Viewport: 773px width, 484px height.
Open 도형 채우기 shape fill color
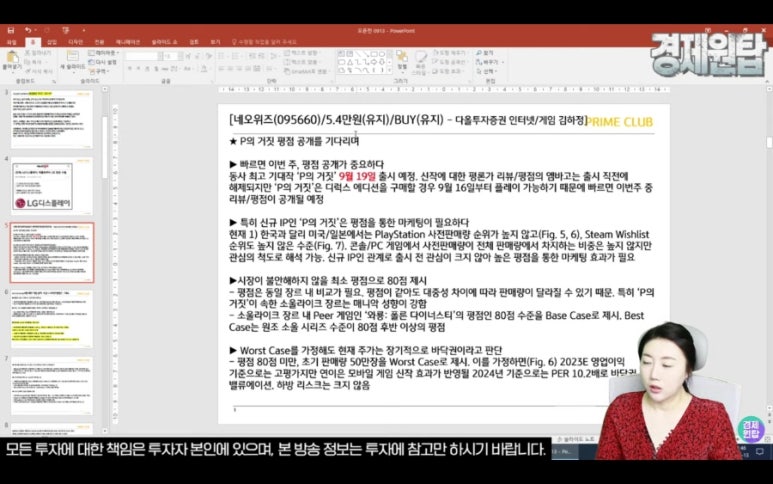point(449,53)
